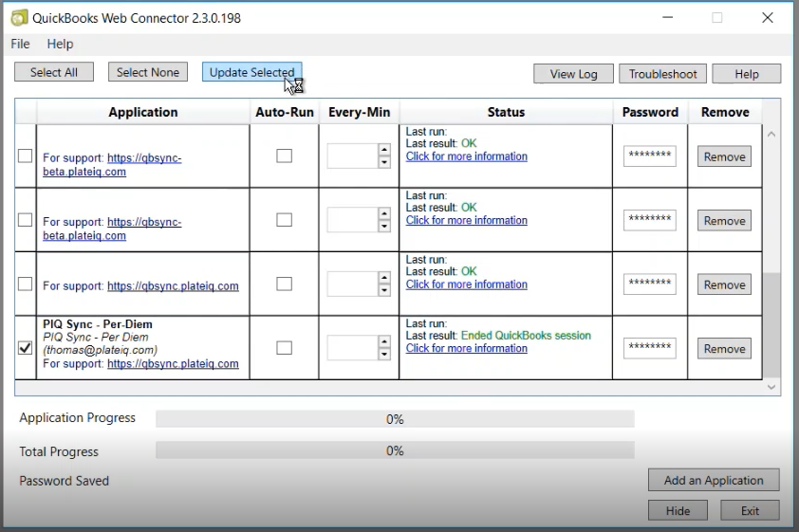This screenshot has height=532, width=799.
Task: Click the Password Saved status message
Action: [65, 481]
